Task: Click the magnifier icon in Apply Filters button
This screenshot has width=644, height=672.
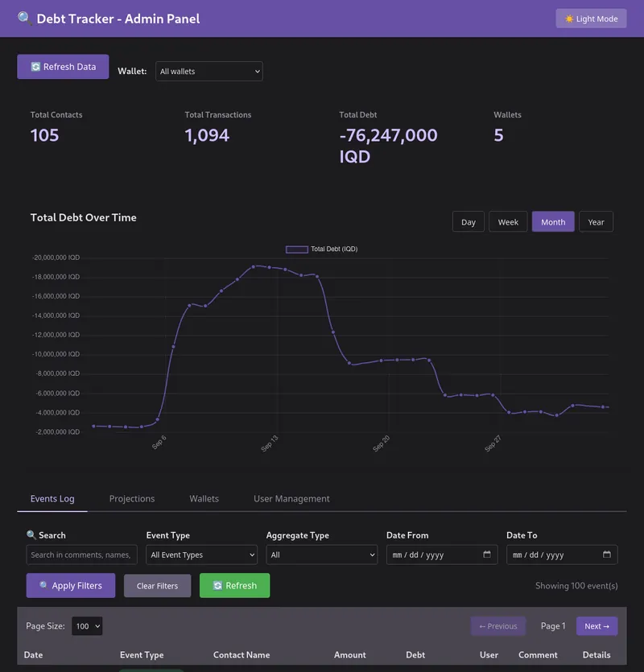Action: pos(43,585)
